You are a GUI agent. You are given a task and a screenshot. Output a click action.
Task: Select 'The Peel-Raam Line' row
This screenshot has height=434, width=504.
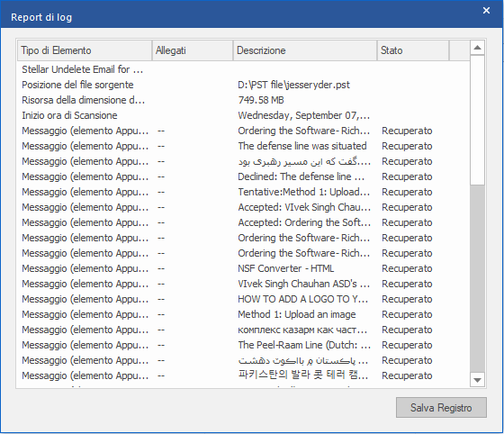tap(243, 345)
